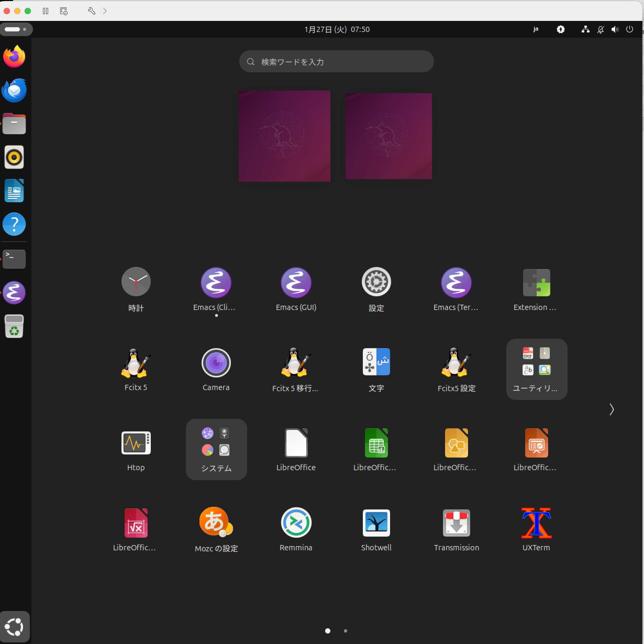Click the Show Applications Ubuntu button
Screen dimensions: 644x644
click(14, 627)
